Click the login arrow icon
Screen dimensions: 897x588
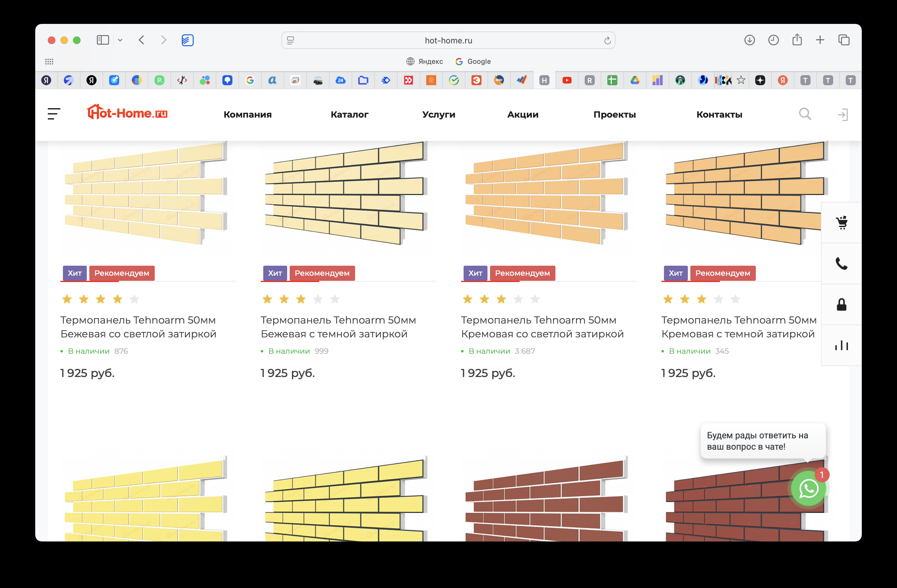[x=843, y=114]
